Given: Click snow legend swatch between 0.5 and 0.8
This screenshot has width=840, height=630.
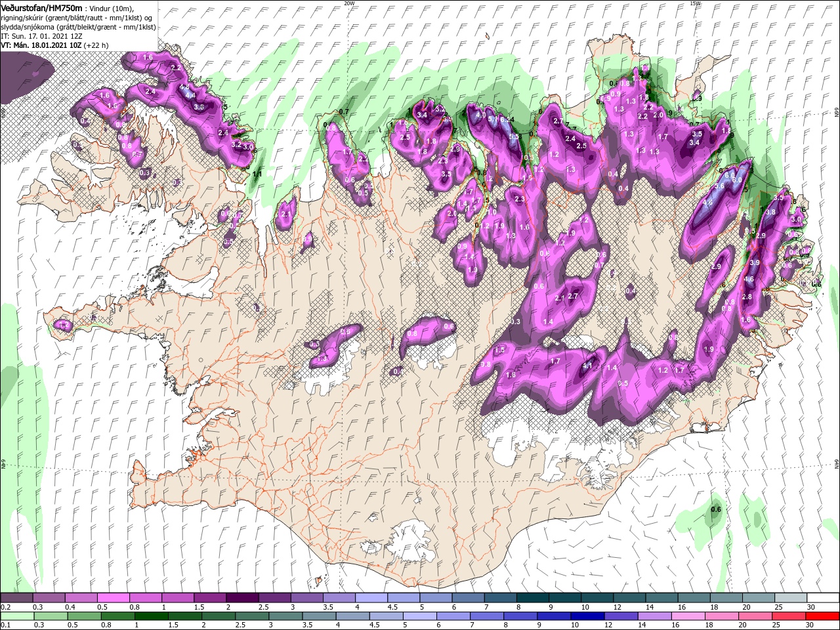Looking at the screenshot, I should click(x=113, y=597).
